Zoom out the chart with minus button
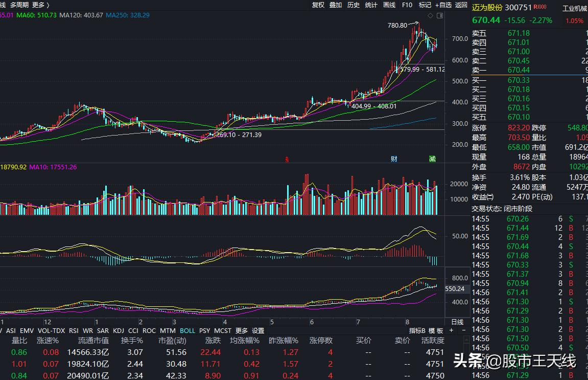This screenshot has width=588, height=380. (464, 330)
